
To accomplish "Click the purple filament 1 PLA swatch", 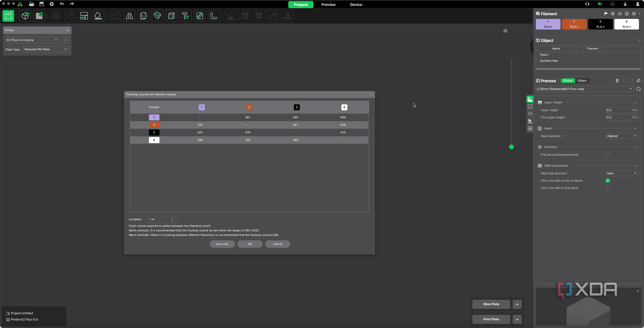I will [548, 24].
